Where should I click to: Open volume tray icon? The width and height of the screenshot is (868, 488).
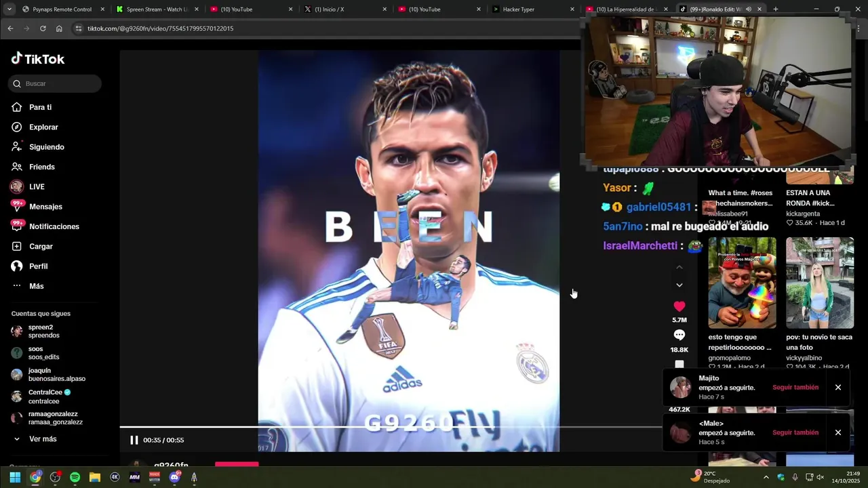point(820,477)
